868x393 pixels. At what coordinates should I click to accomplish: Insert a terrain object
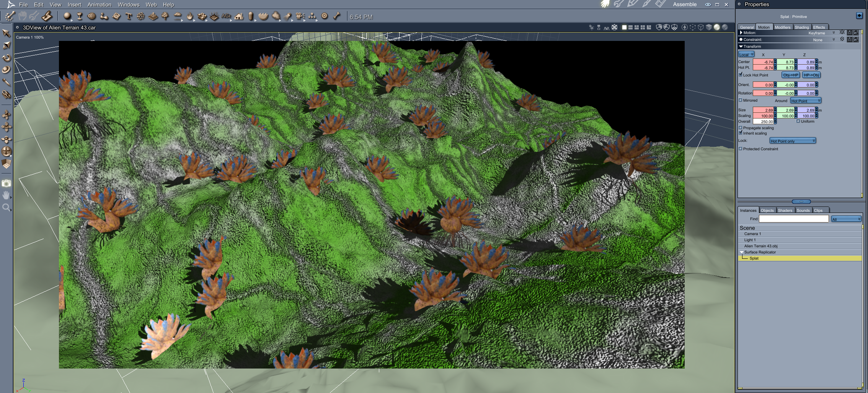(153, 16)
